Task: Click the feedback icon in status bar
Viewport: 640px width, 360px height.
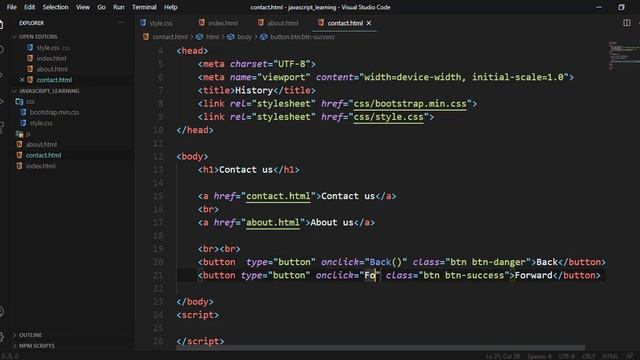Action: (x=630, y=356)
